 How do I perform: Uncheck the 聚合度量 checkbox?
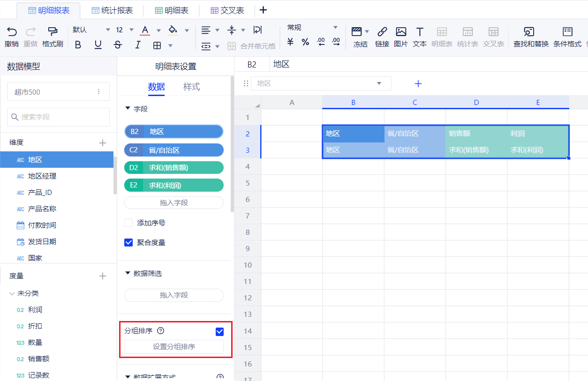point(128,243)
